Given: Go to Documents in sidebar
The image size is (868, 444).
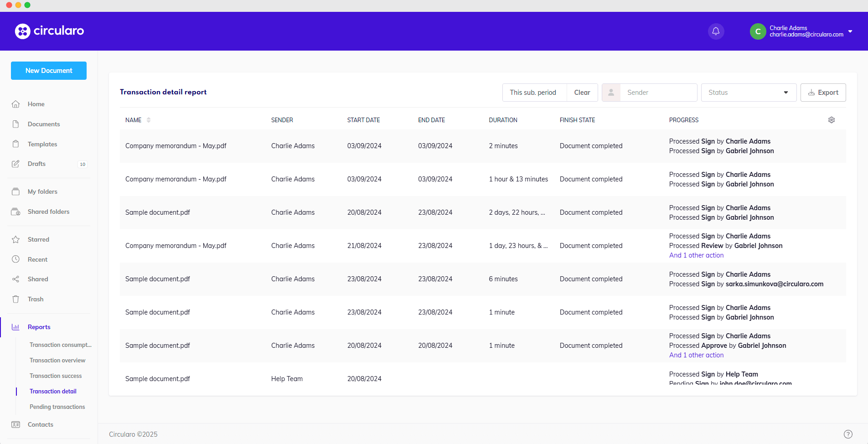Looking at the screenshot, I should coord(44,124).
